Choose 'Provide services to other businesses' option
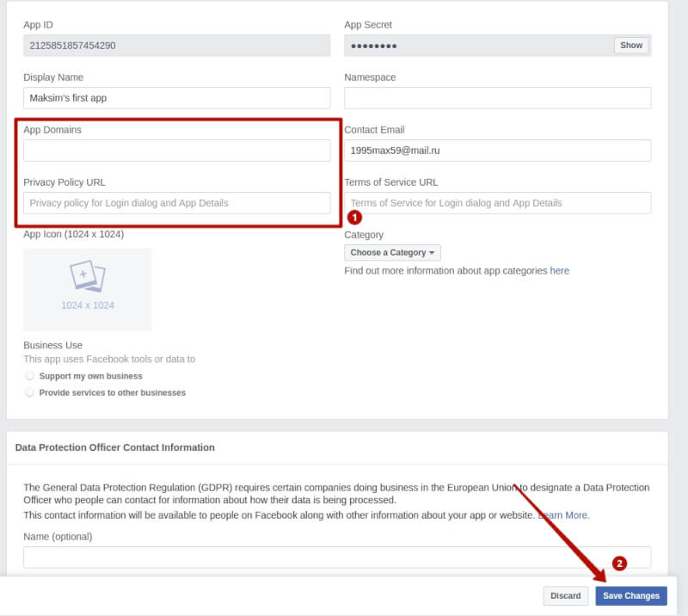The height and width of the screenshot is (616, 688). pos(30,392)
